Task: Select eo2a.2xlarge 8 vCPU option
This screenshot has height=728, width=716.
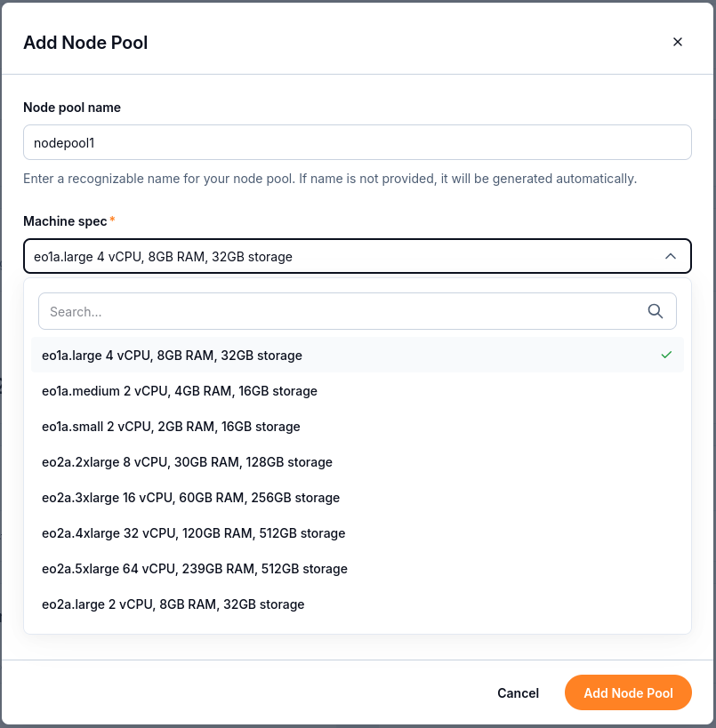Action: (x=358, y=462)
